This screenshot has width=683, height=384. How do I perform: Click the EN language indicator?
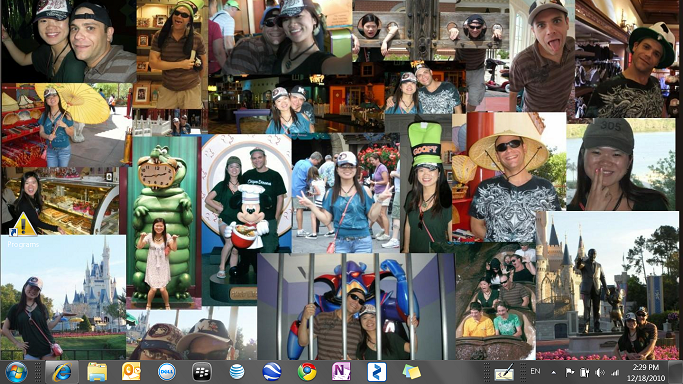535,371
